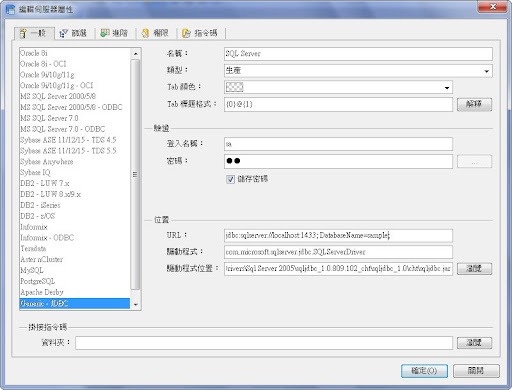The image size is (512, 390).
Task: Click the 驅動程式位置 driver location field
Action: pyautogui.click(x=338, y=269)
